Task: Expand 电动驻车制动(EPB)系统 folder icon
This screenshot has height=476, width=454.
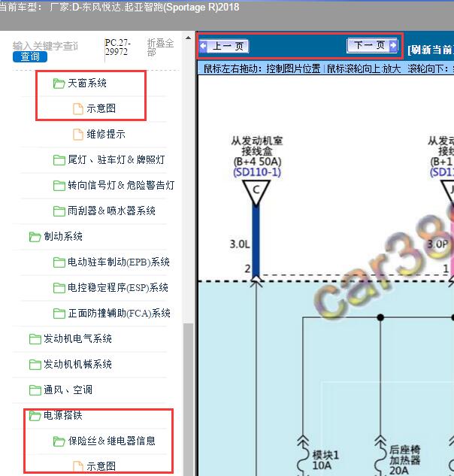Action: (x=59, y=262)
